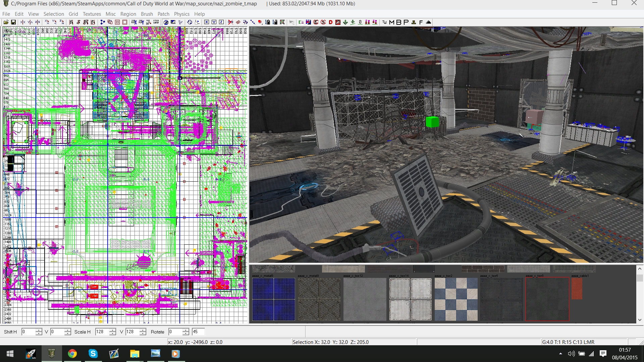Click the cycle layer toolbar icon
The height and width of the screenshot is (362, 644).
coord(156,22)
